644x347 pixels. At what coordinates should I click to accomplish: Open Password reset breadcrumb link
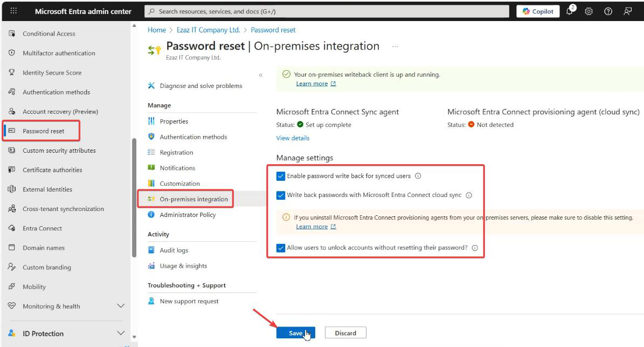point(273,30)
